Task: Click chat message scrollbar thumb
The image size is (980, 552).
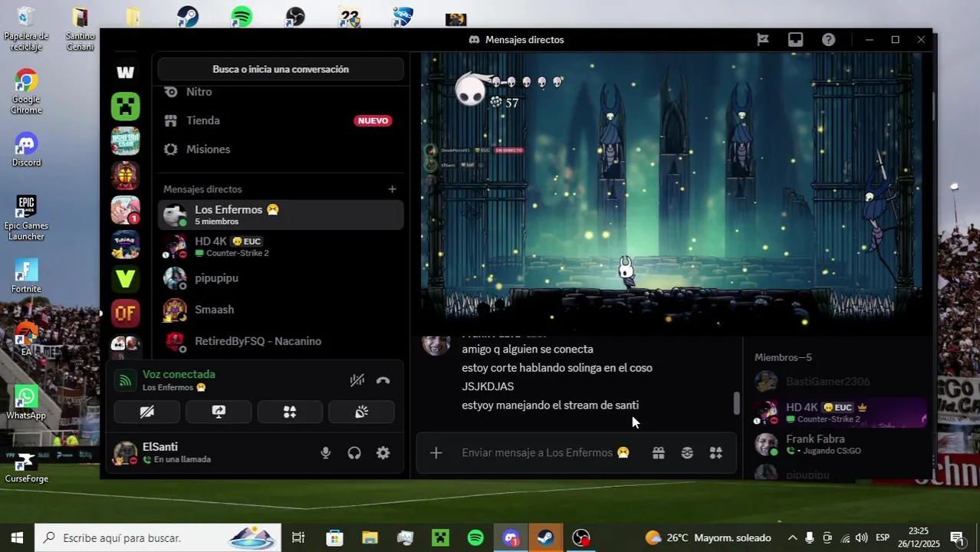Action: point(737,402)
